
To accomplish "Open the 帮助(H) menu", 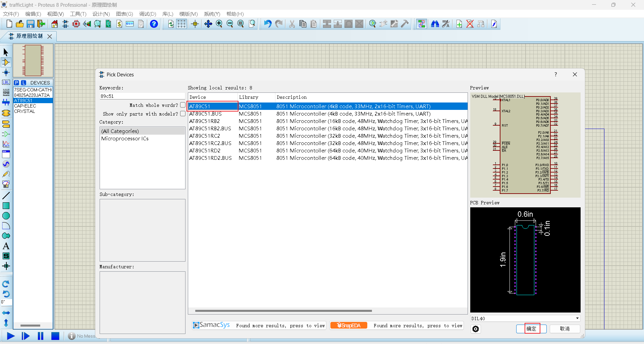I will (x=235, y=14).
